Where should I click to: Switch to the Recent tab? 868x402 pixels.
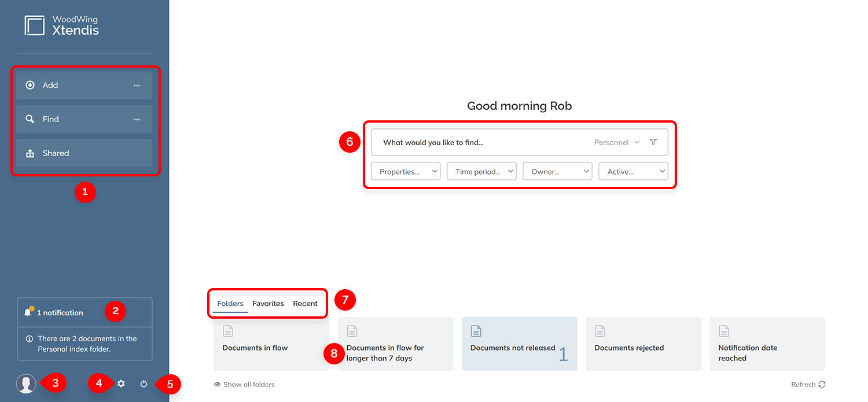[305, 304]
